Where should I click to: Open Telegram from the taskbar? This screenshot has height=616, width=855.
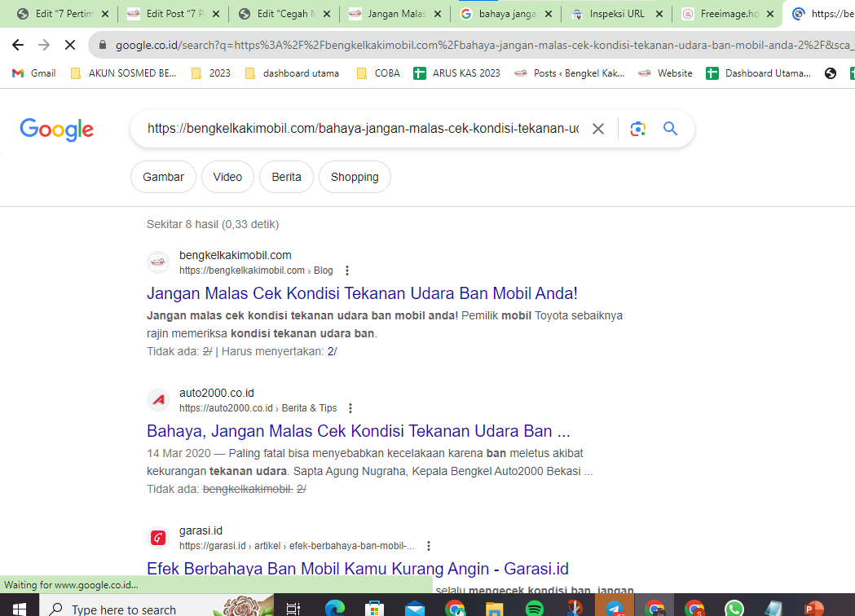(615, 609)
